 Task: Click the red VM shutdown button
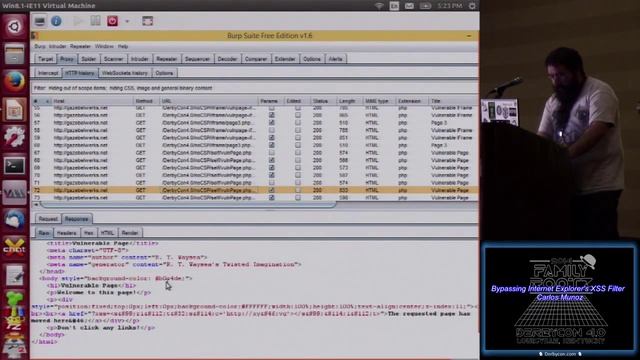pyautogui.click(x=112, y=21)
